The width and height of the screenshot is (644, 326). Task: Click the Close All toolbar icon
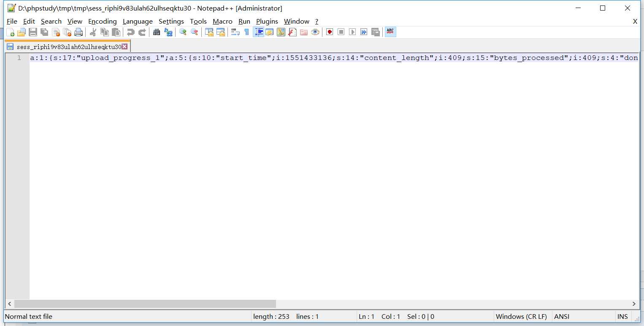67,32
